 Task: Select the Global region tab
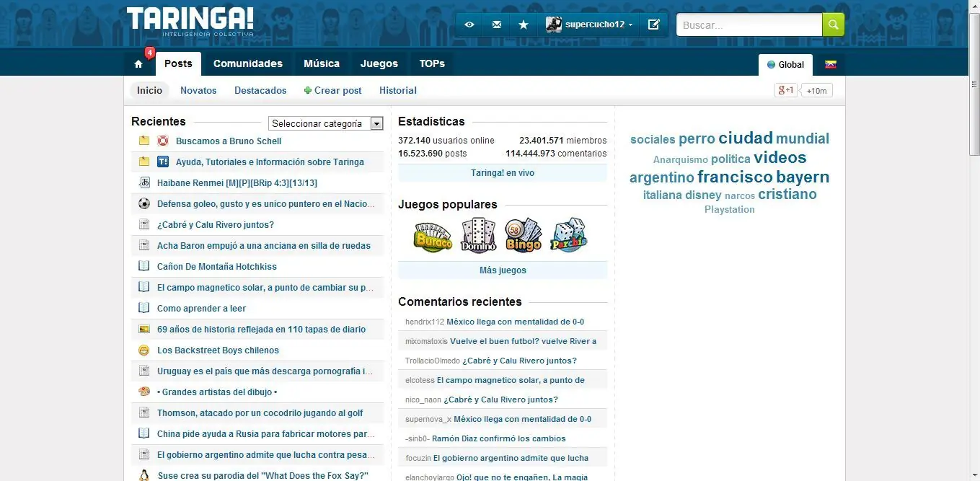[786, 64]
